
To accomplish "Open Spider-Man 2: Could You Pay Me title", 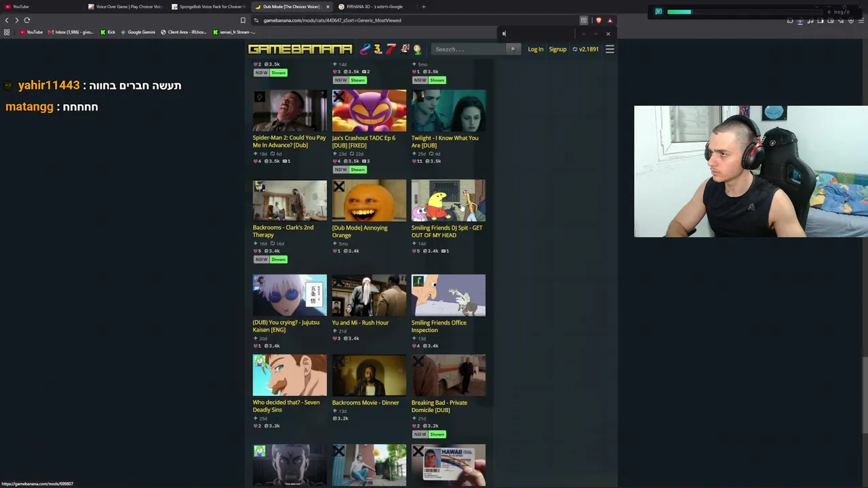I will coord(290,142).
